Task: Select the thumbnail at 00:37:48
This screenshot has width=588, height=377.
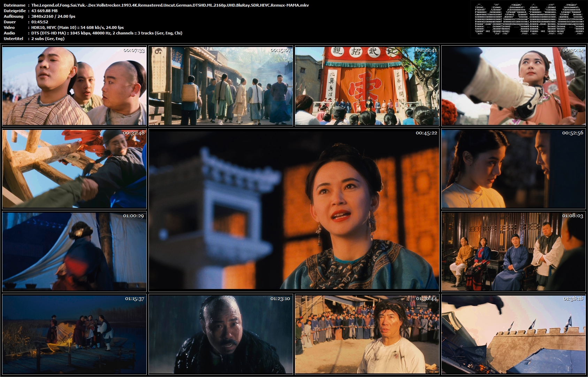Action: click(74, 169)
